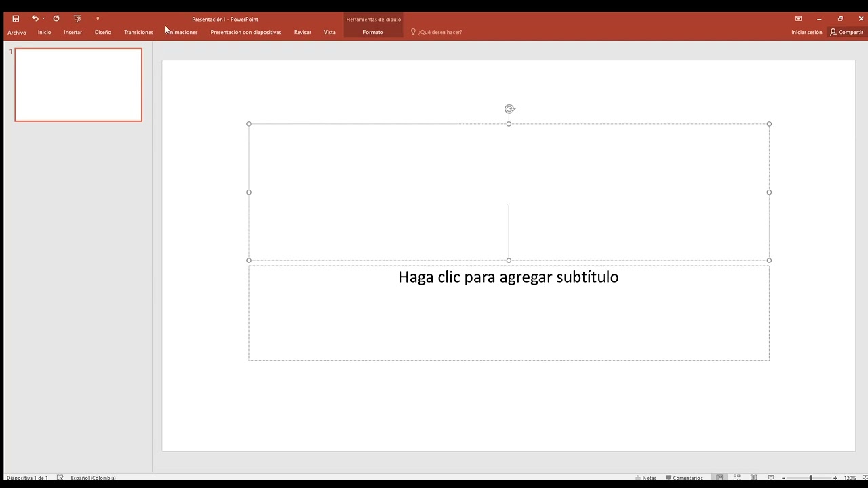Click the top-middle handle of the title box
Image resolution: width=868 pixels, height=488 pixels.
[509, 124]
